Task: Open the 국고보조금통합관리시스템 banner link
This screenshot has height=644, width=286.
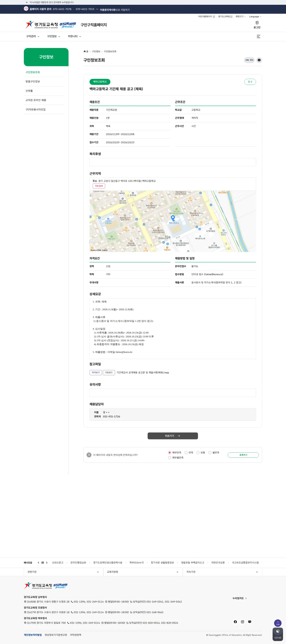Action: [245, 563]
